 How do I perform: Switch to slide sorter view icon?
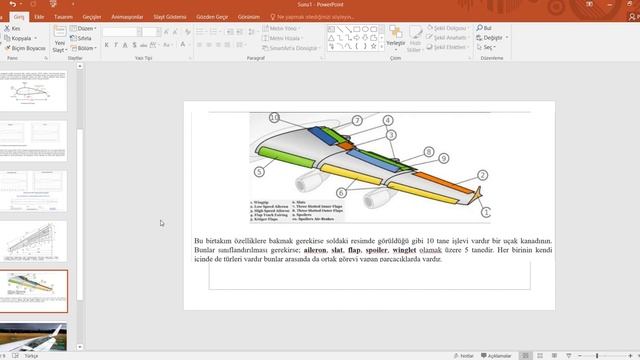(x=540, y=356)
